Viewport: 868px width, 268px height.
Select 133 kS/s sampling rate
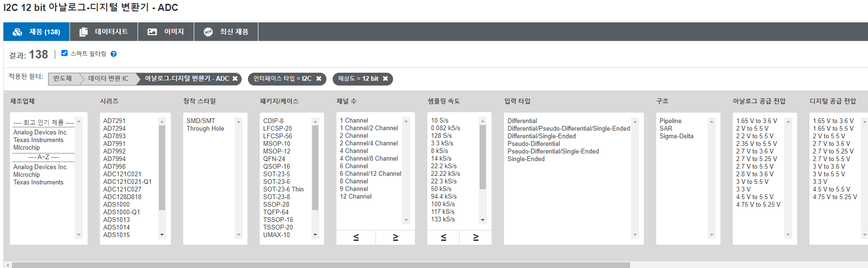tap(443, 219)
